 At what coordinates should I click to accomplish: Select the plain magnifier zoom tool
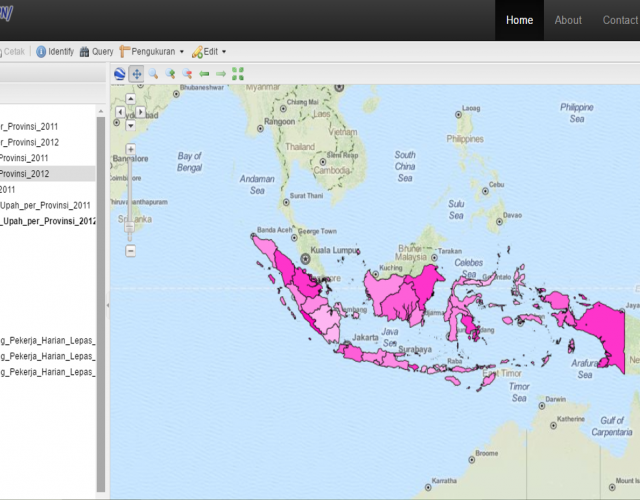click(x=154, y=73)
